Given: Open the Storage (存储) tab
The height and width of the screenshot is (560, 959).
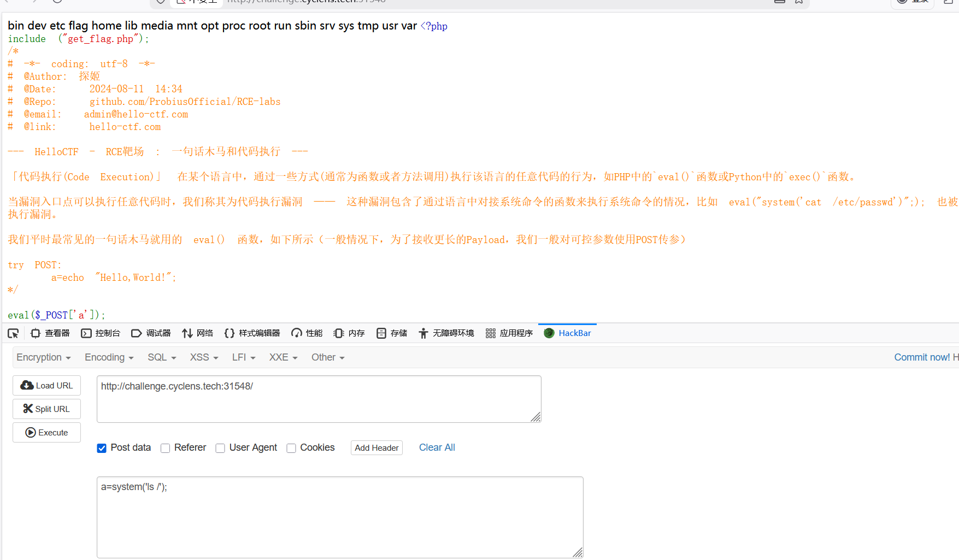Looking at the screenshot, I should [392, 333].
